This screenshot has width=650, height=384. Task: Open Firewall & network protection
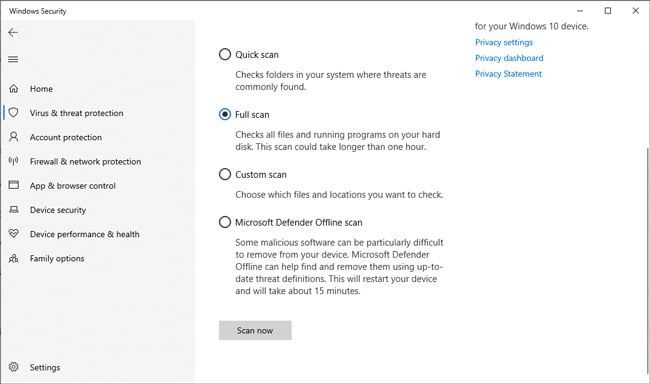coord(85,161)
